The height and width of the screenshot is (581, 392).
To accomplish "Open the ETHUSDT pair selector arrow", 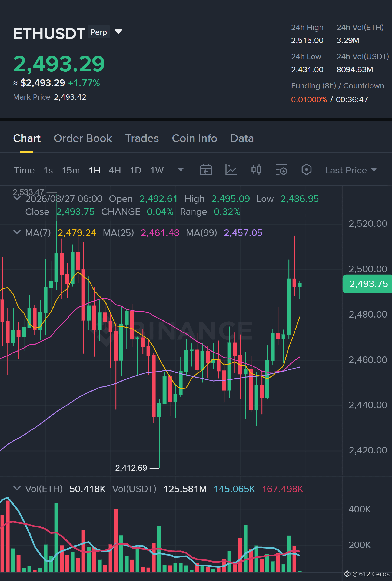I will click(118, 32).
